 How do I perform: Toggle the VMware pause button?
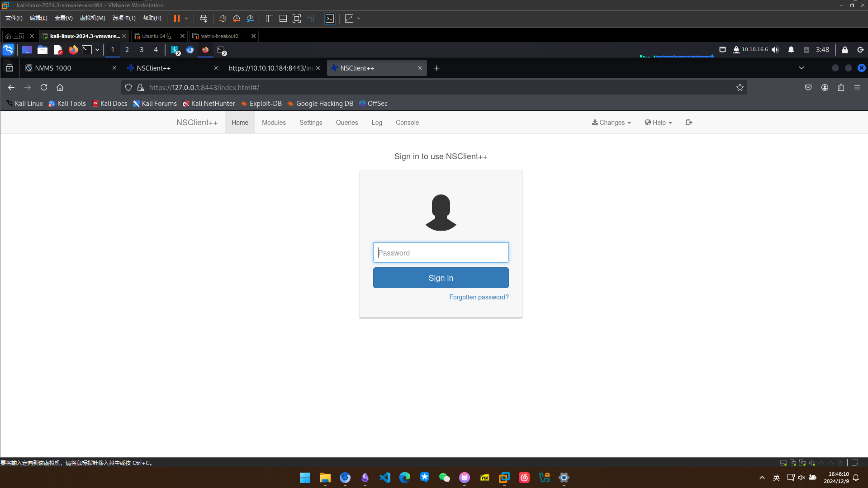point(177,19)
